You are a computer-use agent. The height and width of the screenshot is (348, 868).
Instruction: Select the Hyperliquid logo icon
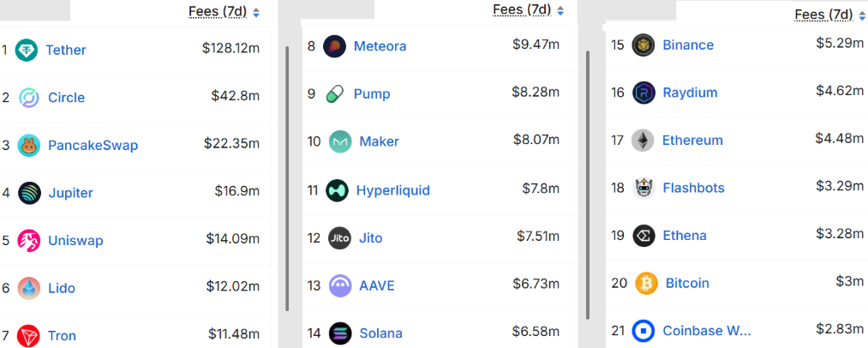[337, 190]
